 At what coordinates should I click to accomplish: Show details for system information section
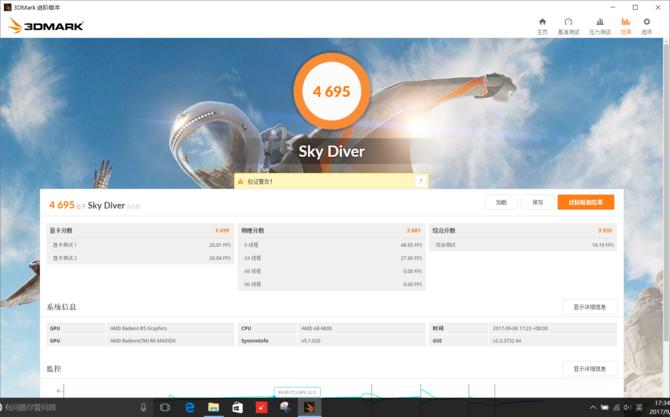point(589,307)
